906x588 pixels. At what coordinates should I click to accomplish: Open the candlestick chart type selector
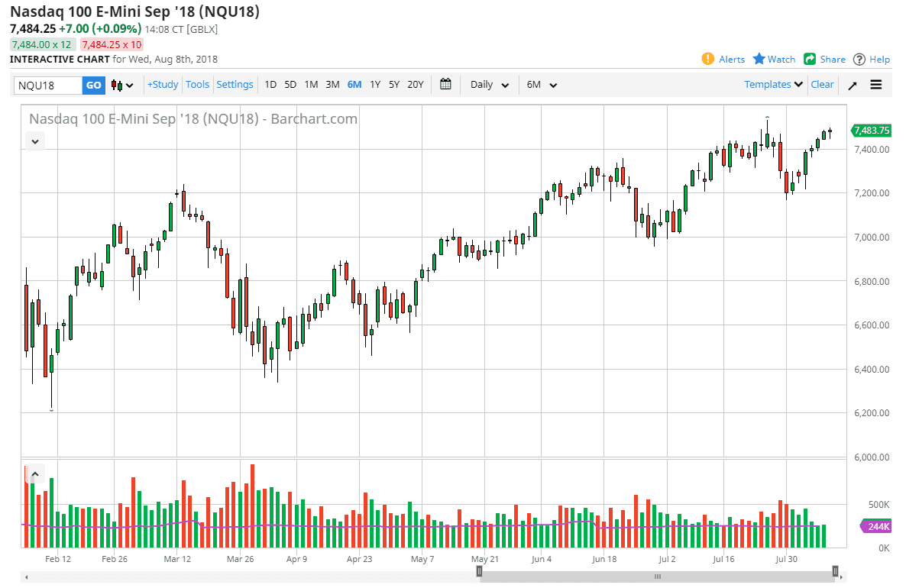pyautogui.click(x=122, y=85)
